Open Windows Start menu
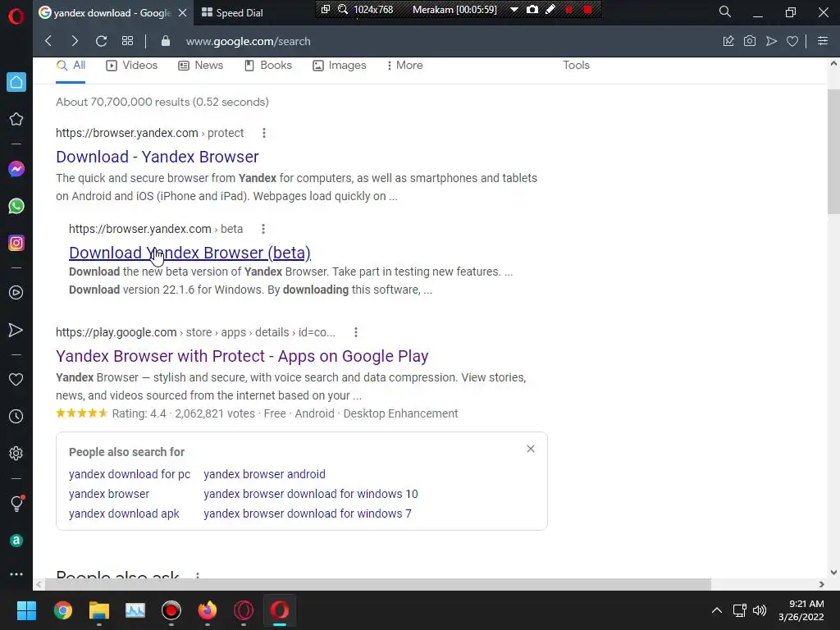840x630 pixels. [26, 610]
